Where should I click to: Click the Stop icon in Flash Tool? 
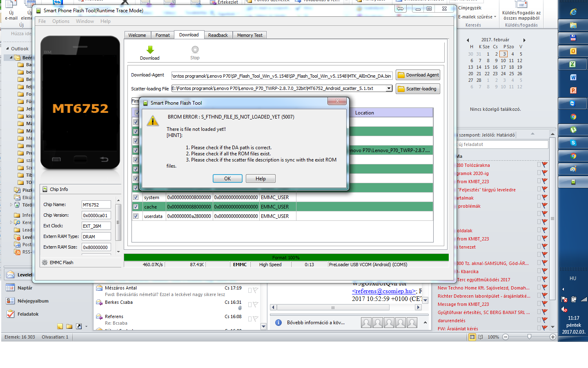[x=195, y=49]
